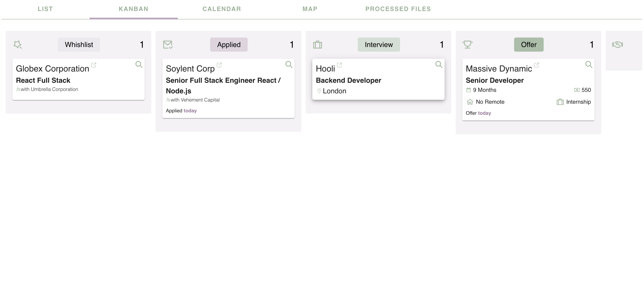Click the handshake column icon

tap(617, 45)
